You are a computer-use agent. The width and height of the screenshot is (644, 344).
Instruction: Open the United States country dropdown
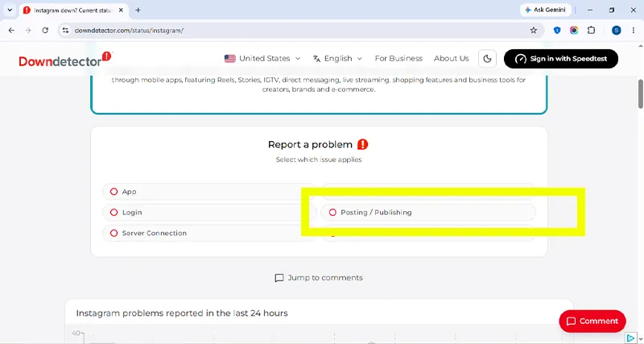[x=262, y=58]
